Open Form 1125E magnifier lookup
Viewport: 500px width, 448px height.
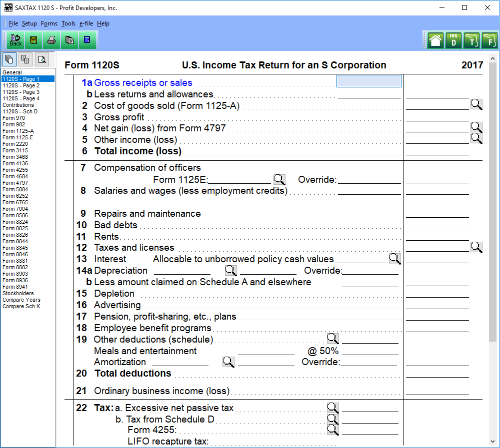[279, 179]
